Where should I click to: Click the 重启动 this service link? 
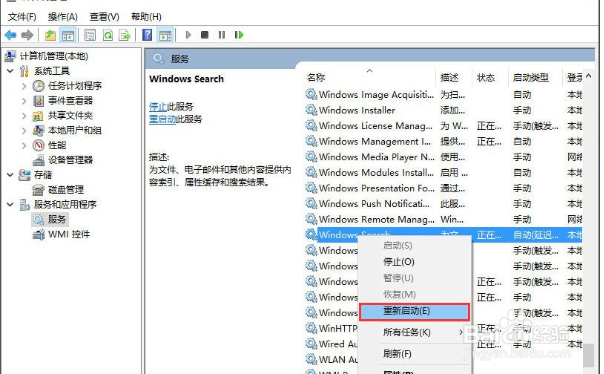click(162, 119)
